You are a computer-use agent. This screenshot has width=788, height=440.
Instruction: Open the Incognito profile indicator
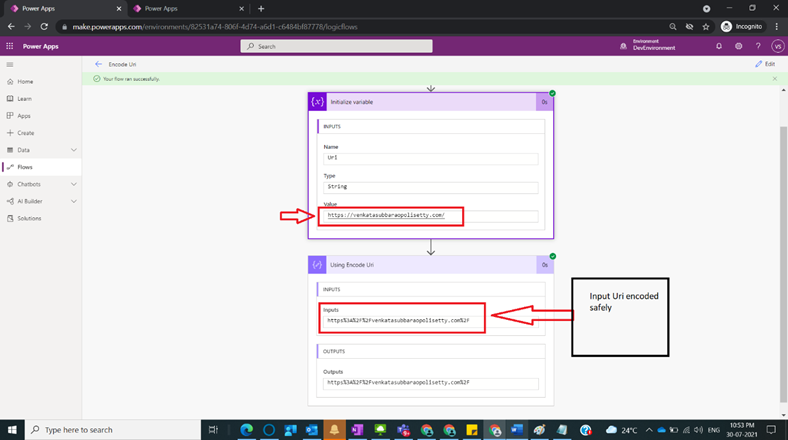click(741, 27)
